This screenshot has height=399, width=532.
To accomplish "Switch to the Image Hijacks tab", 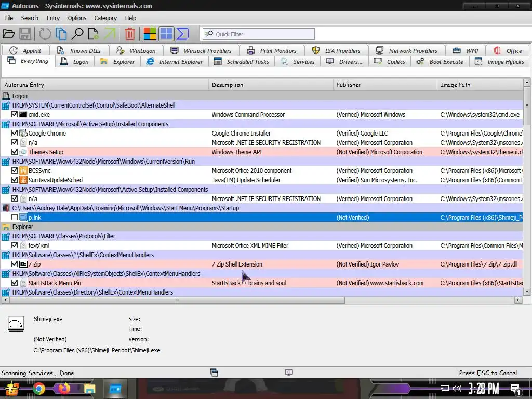I will coord(499,62).
